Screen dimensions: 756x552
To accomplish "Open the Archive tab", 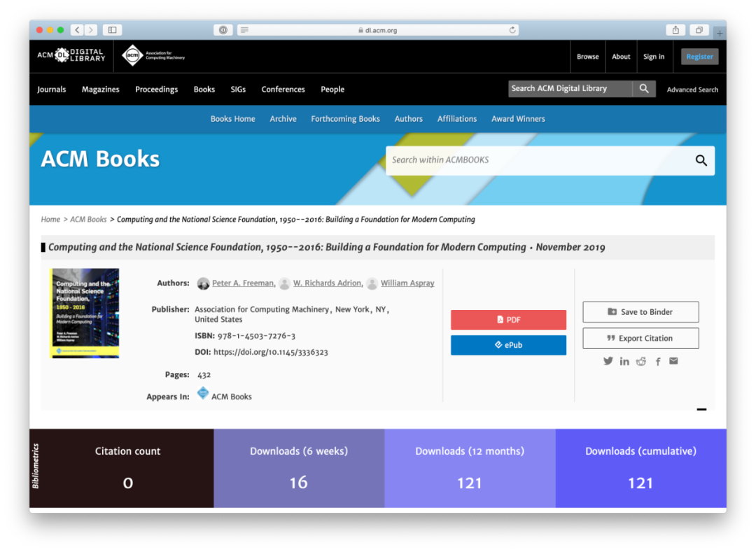I will click(x=283, y=119).
